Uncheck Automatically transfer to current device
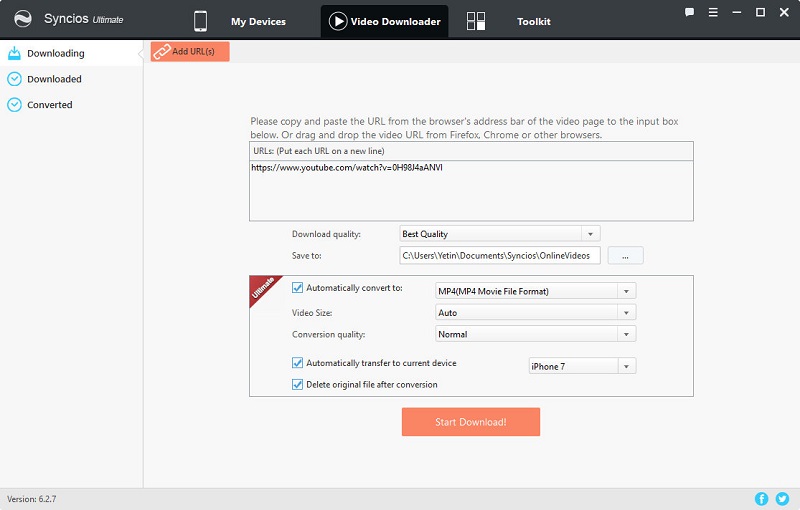 pyautogui.click(x=297, y=363)
